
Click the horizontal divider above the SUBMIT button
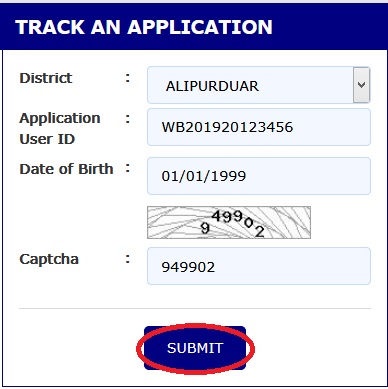195,309
